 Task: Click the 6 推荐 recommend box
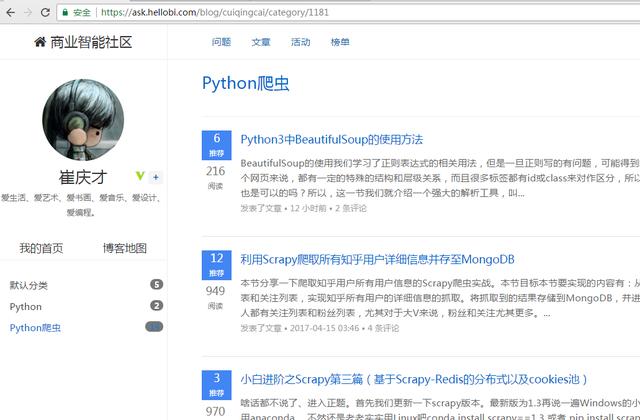coord(217,145)
